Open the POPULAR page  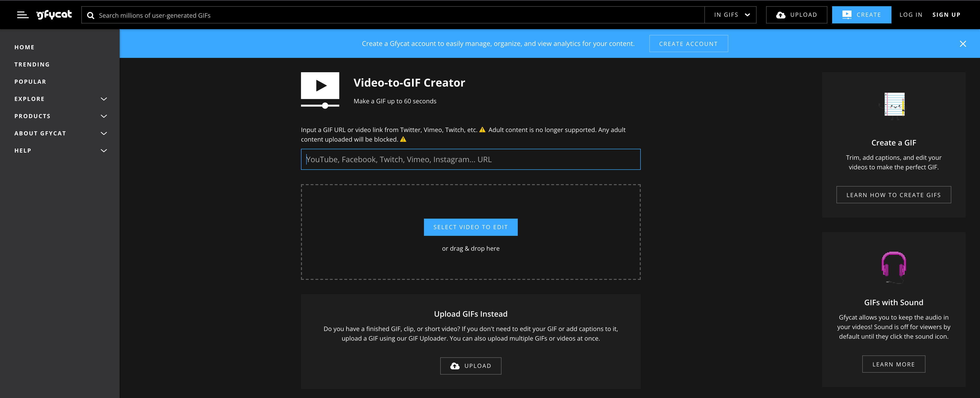[x=30, y=81]
